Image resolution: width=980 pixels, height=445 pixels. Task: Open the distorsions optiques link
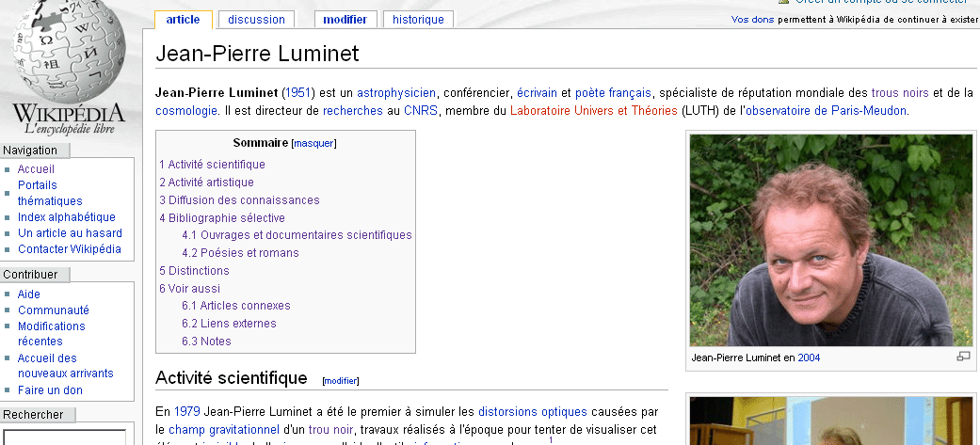[x=533, y=412]
